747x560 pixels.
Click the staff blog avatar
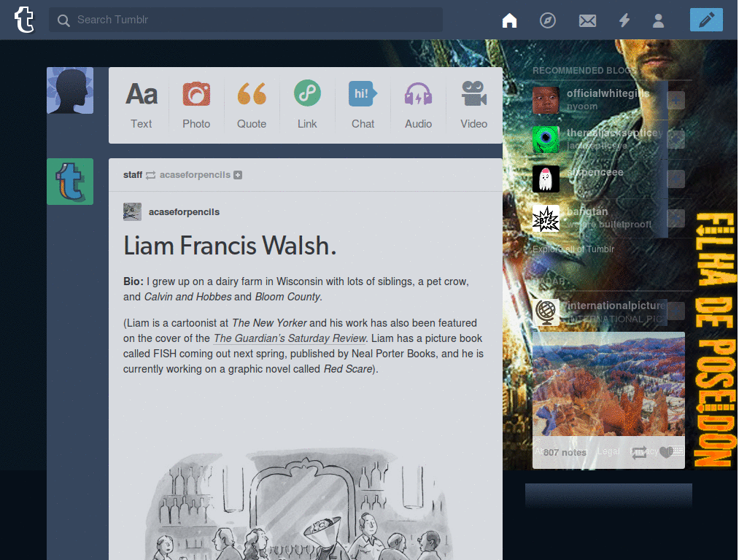70,182
